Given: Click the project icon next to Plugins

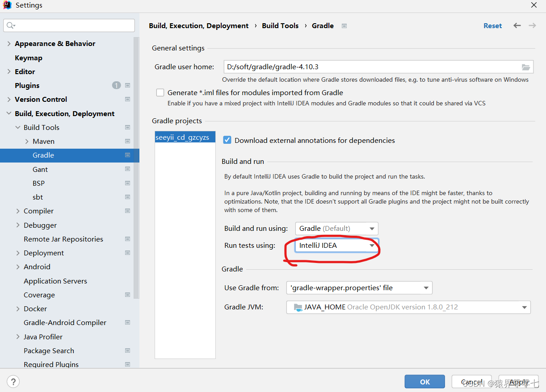Looking at the screenshot, I should (127, 85).
